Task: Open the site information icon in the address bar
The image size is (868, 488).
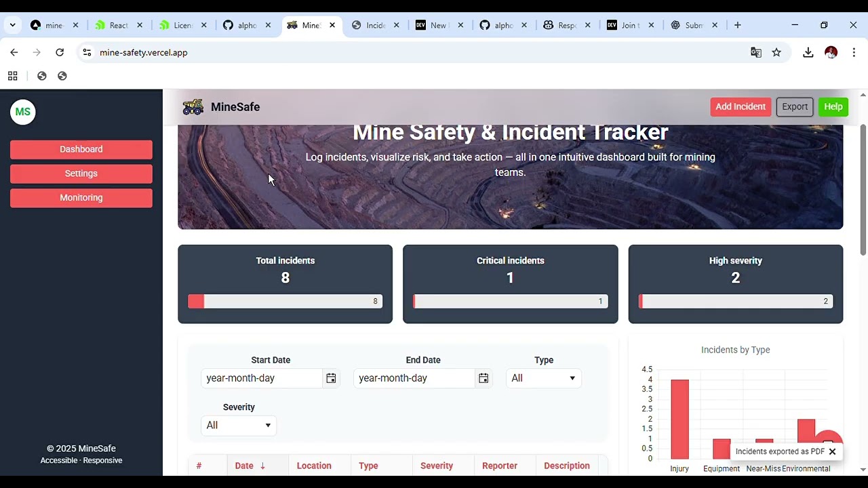Action: point(86,52)
